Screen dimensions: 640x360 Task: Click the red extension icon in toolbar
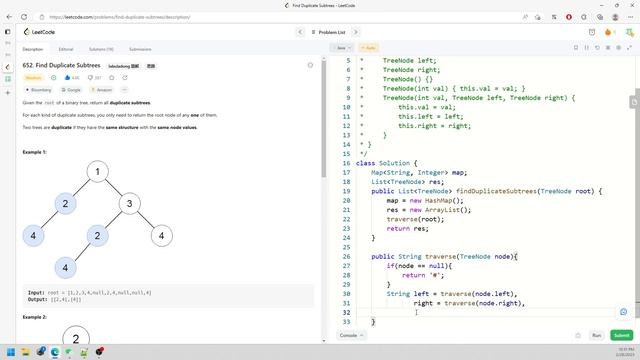coord(569,17)
